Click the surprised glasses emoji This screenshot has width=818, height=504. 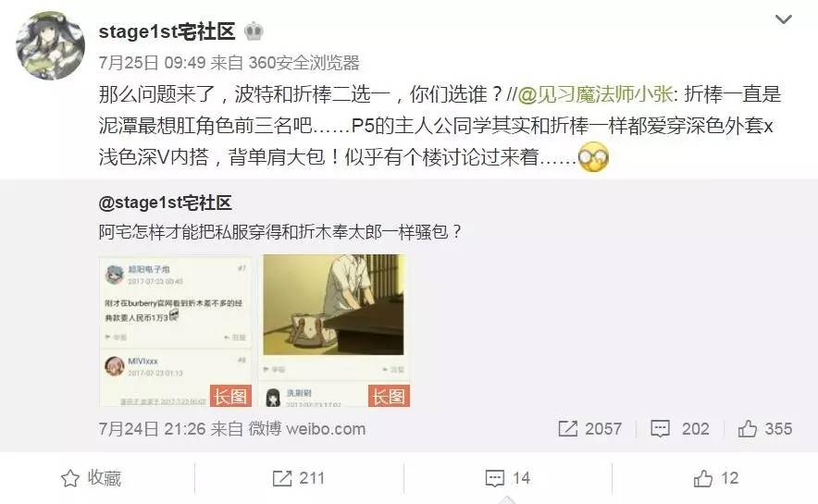click(x=594, y=156)
